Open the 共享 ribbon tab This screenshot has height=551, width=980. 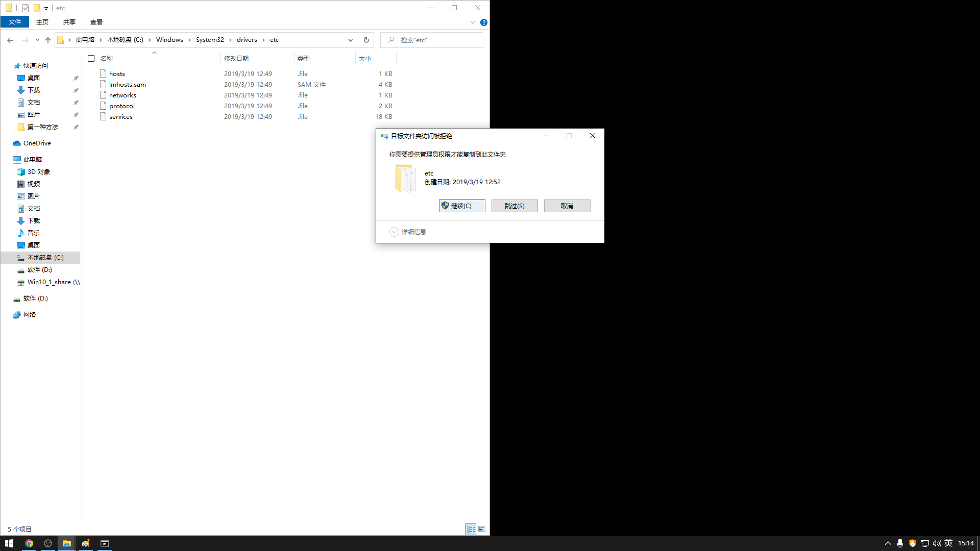(69, 22)
